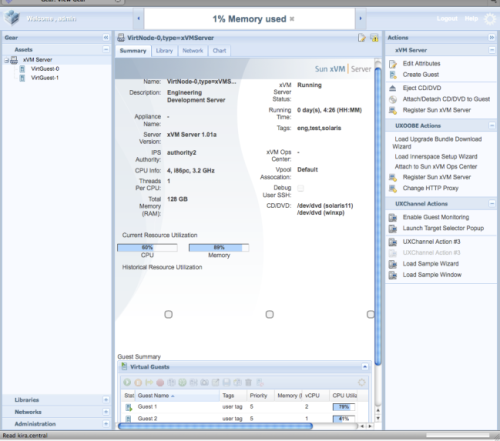Screen dimensions: 500x441
Task: Collapse the xVM Server actions section
Action: pos(492,50)
